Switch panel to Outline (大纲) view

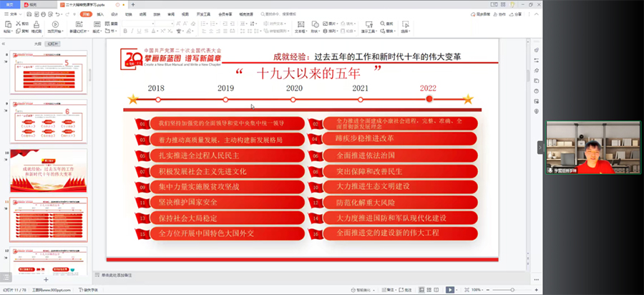point(37,44)
